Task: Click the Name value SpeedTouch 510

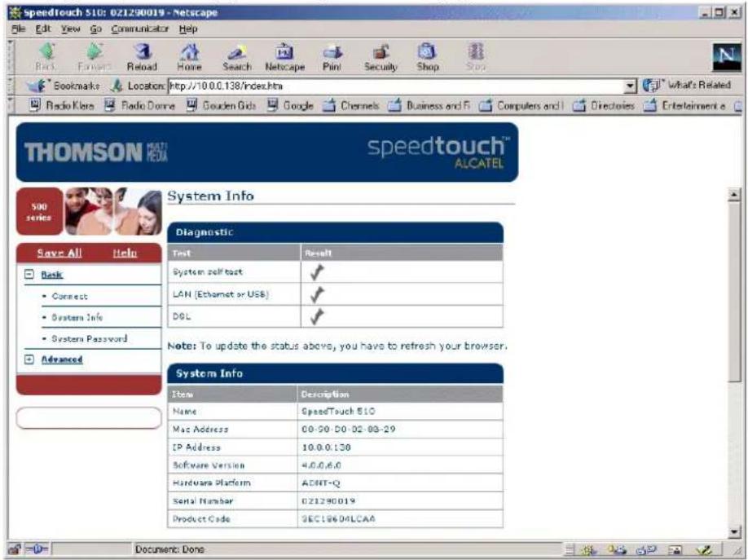Action: pos(338,411)
